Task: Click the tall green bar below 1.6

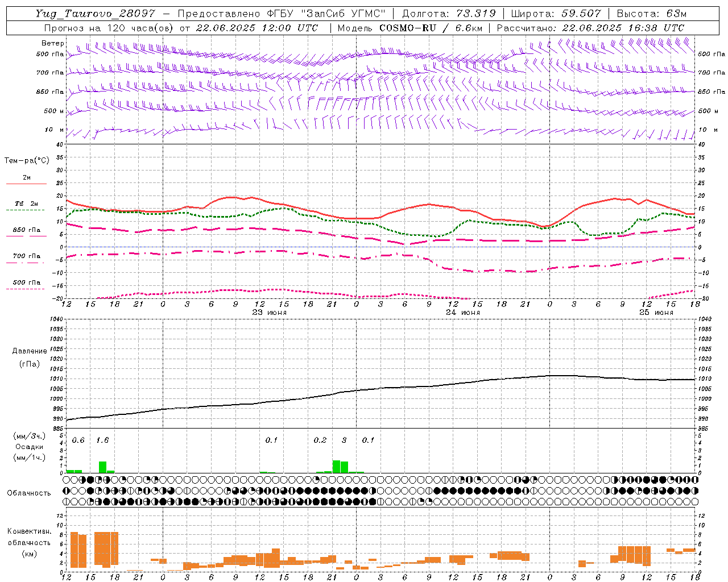Action: pyautogui.click(x=102, y=467)
